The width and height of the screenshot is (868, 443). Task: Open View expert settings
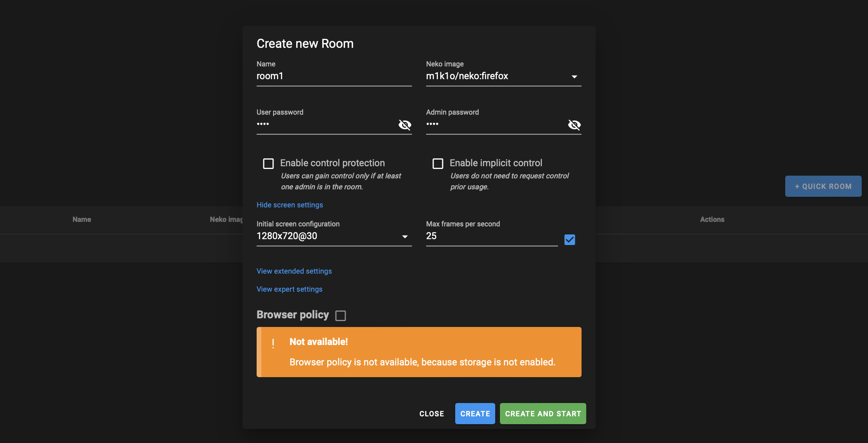(x=289, y=289)
